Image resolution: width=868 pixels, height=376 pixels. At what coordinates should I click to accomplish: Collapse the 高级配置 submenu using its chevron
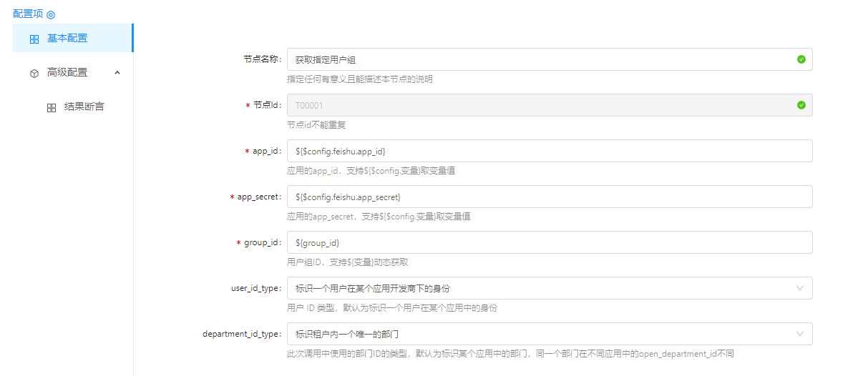117,73
